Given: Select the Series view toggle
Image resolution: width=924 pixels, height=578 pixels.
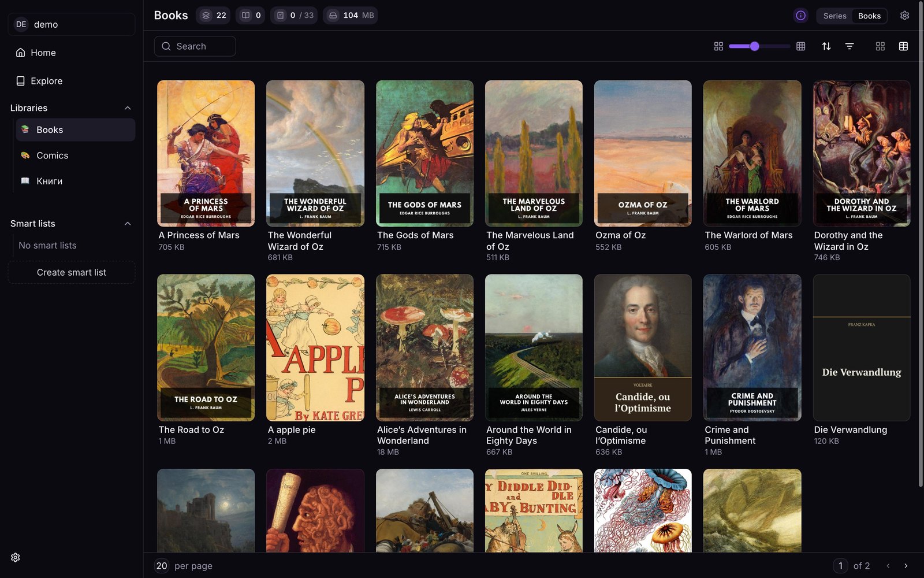Looking at the screenshot, I should (834, 16).
